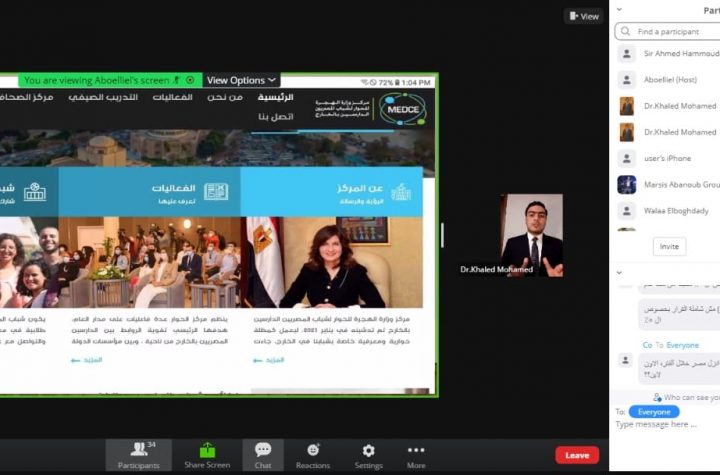Click the building icon on the About Center tile

point(400,191)
